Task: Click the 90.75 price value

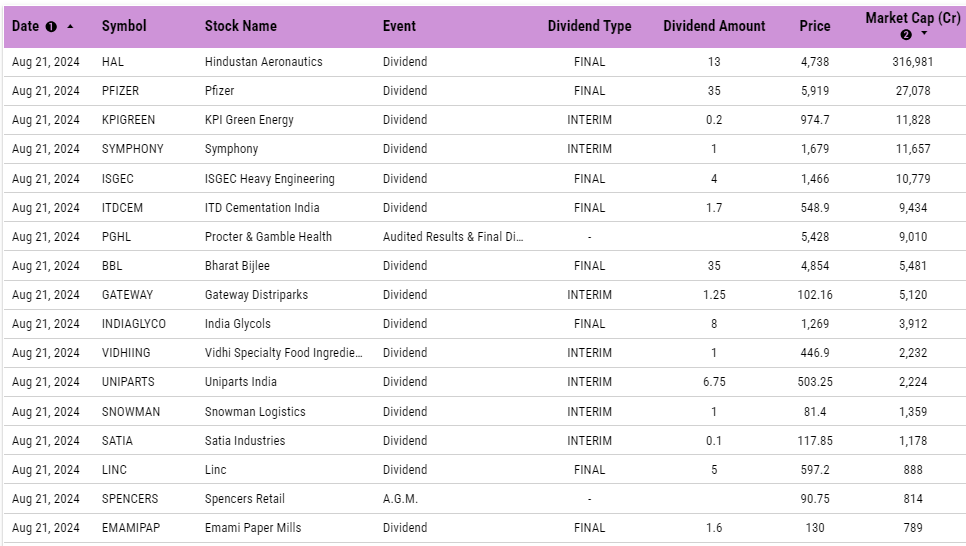Action: tap(814, 499)
